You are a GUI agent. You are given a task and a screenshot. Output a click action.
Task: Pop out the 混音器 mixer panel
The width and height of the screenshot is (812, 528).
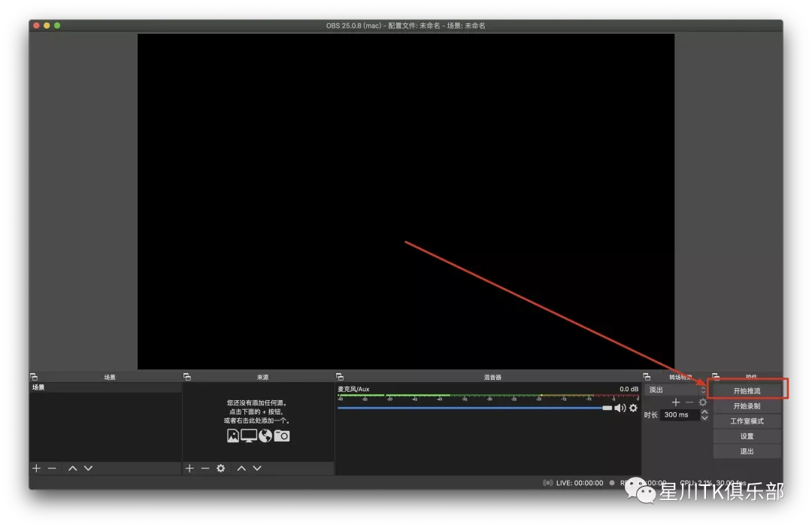340,377
